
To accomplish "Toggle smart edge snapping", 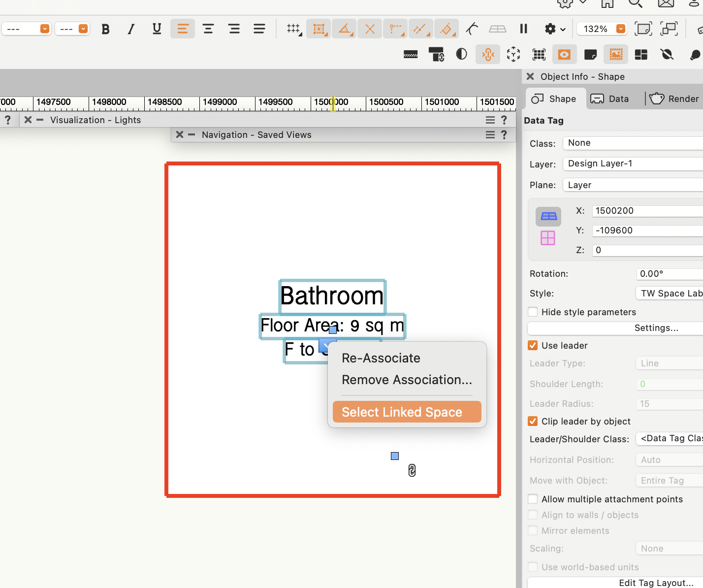I will pyautogui.click(x=421, y=29).
